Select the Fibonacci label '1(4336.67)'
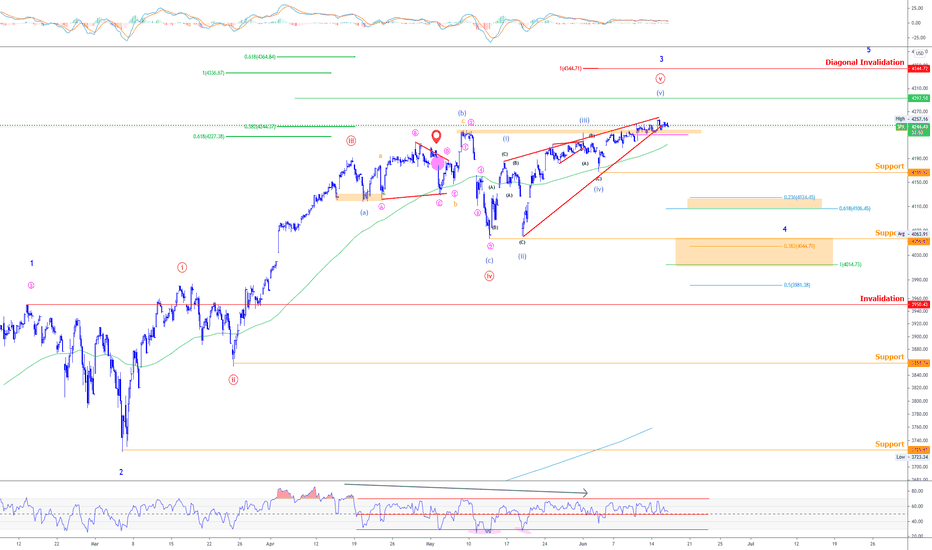The width and height of the screenshot is (932, 550). (213, 73)
